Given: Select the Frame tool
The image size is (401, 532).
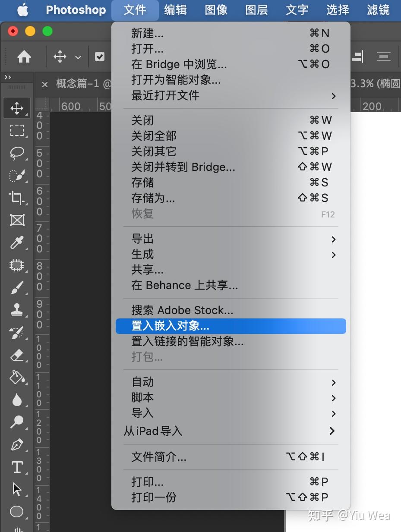Looking at the screenshot, I should click(x=17, y=220).
